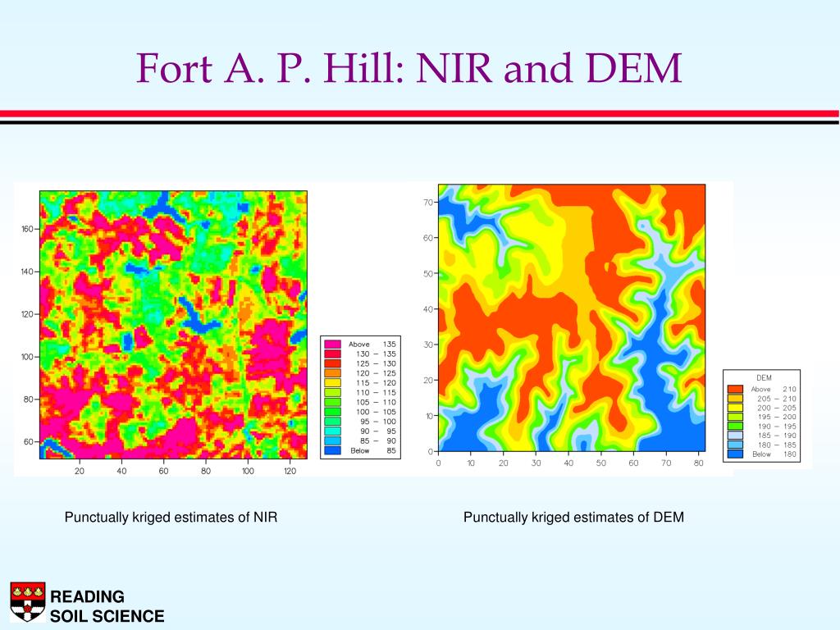Click the orange swatch for NIR 120 – 125

[x=333, y=373]
